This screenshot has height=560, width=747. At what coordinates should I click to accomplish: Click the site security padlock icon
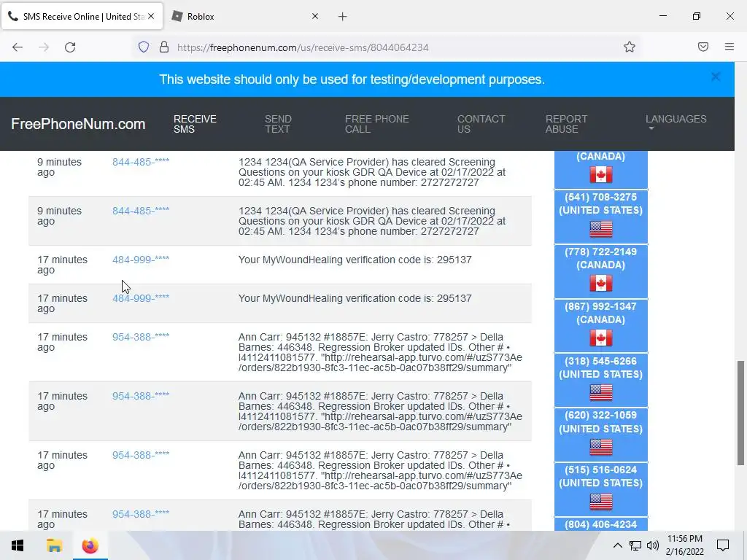[x=164, y=47]
